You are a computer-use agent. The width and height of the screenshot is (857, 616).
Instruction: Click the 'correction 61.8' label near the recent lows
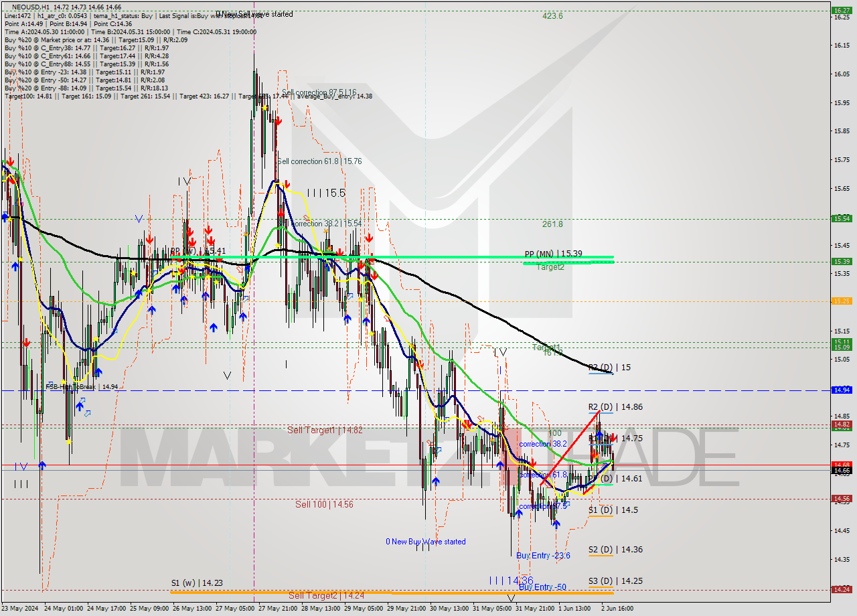[x=542, y=475]
